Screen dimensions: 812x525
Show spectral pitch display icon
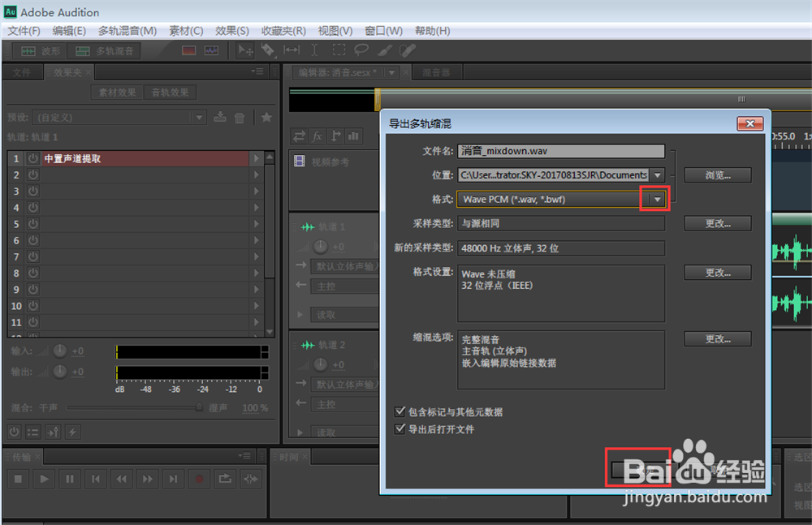211,51
